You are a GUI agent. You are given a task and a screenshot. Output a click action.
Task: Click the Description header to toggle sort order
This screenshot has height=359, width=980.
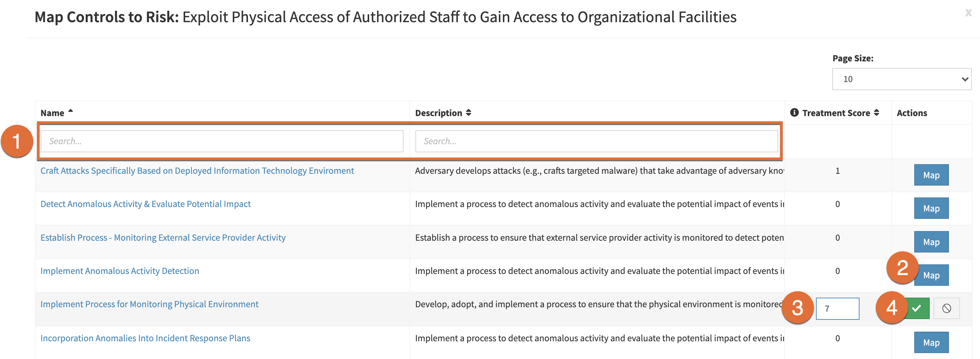click(439, 113)
